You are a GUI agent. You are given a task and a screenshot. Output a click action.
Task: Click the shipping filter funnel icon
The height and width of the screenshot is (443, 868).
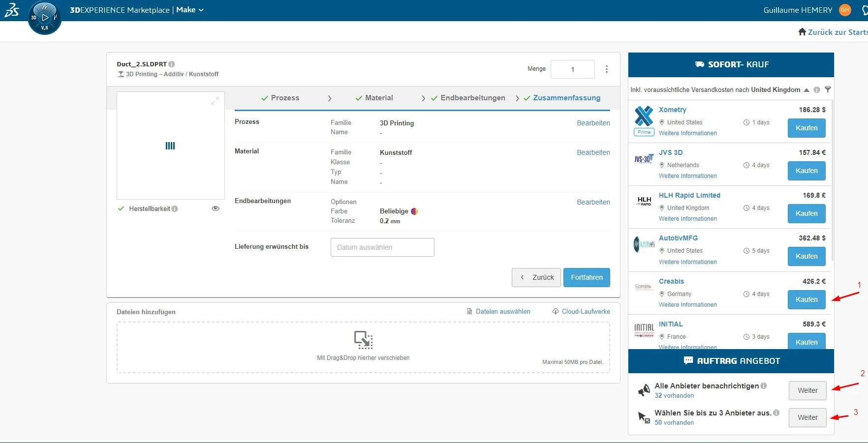[828, 89]
